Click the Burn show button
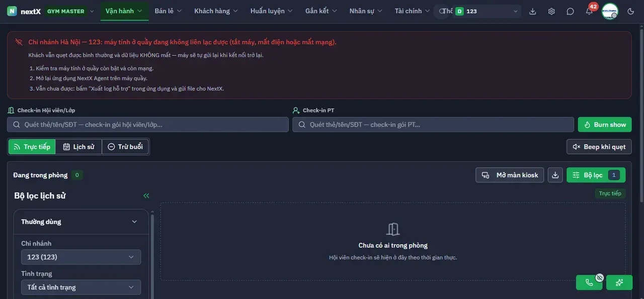 [605, 125]
